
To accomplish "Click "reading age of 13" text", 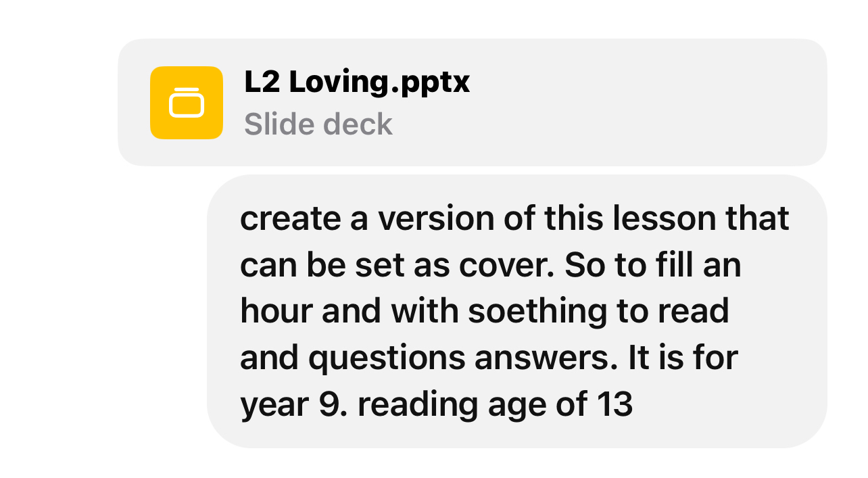I will (x=495, y=404).
